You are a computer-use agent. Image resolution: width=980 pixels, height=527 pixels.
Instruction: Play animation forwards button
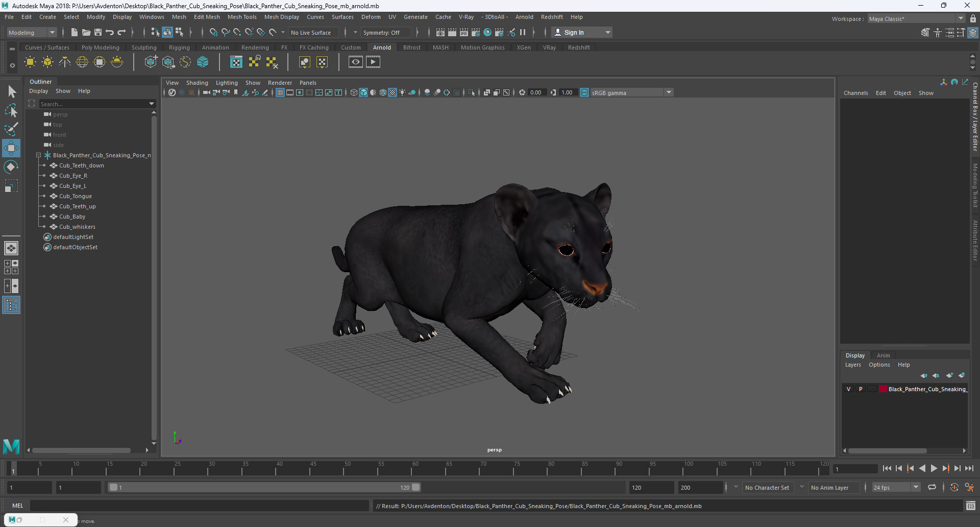tap(934, 468)
